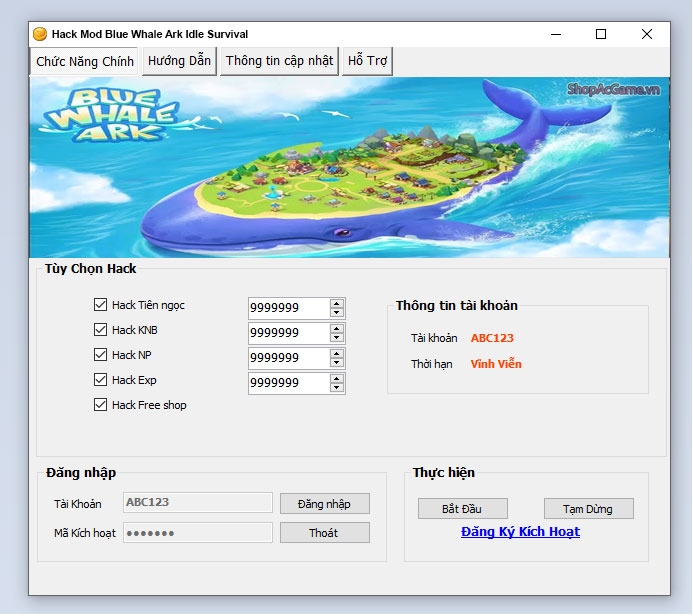The height and width of the screenshot is (616, 693).
Task: Decrease the Hack Tiên ngọc value with down arrow
Action: 337,312
